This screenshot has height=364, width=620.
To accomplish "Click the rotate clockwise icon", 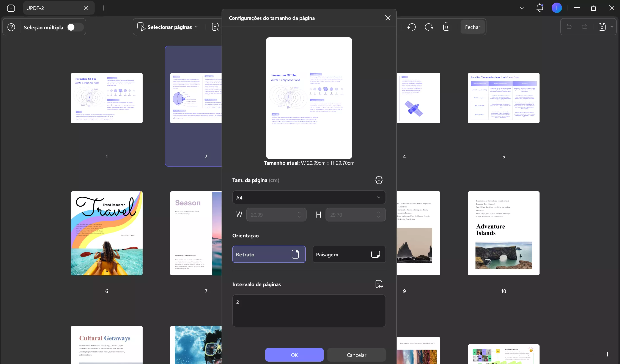I will 429,27.
